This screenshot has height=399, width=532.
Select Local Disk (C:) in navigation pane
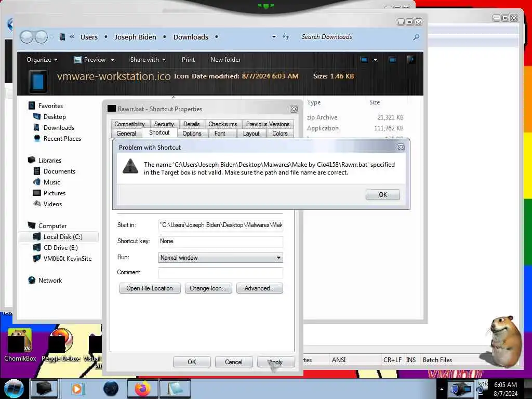click(58, 237)
